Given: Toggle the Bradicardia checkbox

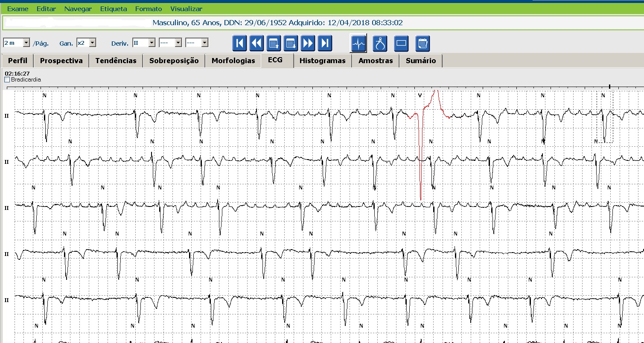Looking at the screenshot, I should [x=7, y=79].
